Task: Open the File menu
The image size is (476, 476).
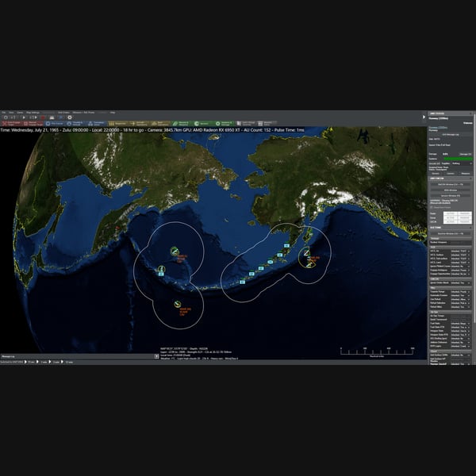Action: click(x=4, y=113)
